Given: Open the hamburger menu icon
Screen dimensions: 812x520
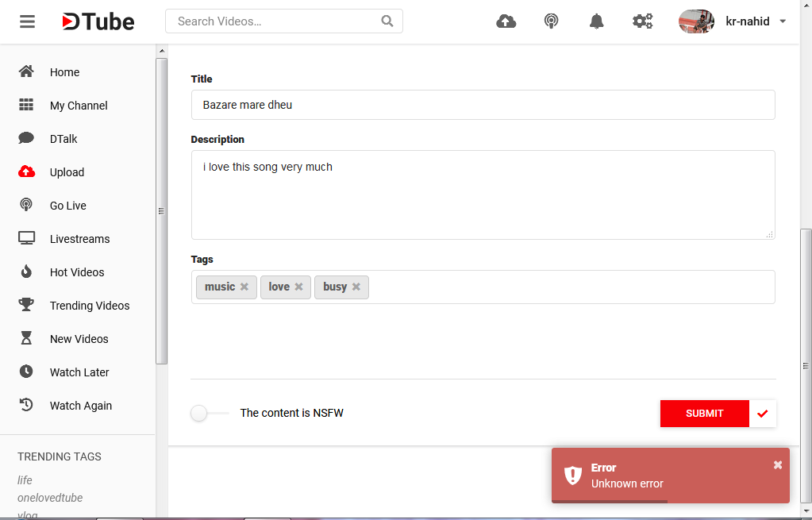Looking at the screenshot, I should (x=27, y=21).
